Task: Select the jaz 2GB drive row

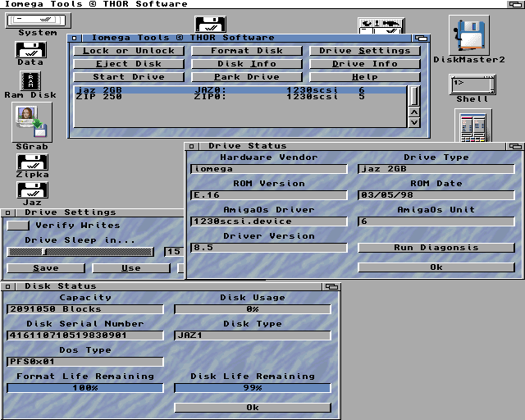Action: click(x=240, y=89)
